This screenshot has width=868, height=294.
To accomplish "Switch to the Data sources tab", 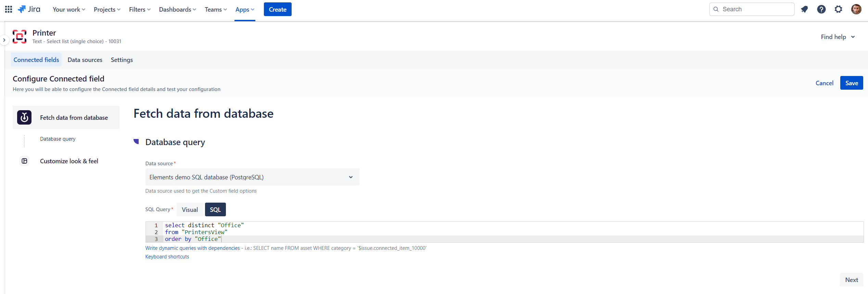I will coord(85,60).
